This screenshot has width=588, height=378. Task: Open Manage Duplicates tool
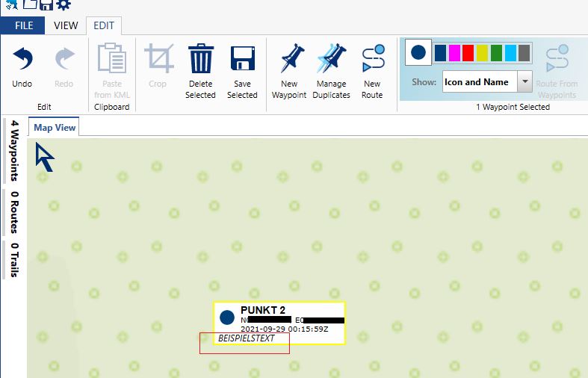tap(331, 60)
